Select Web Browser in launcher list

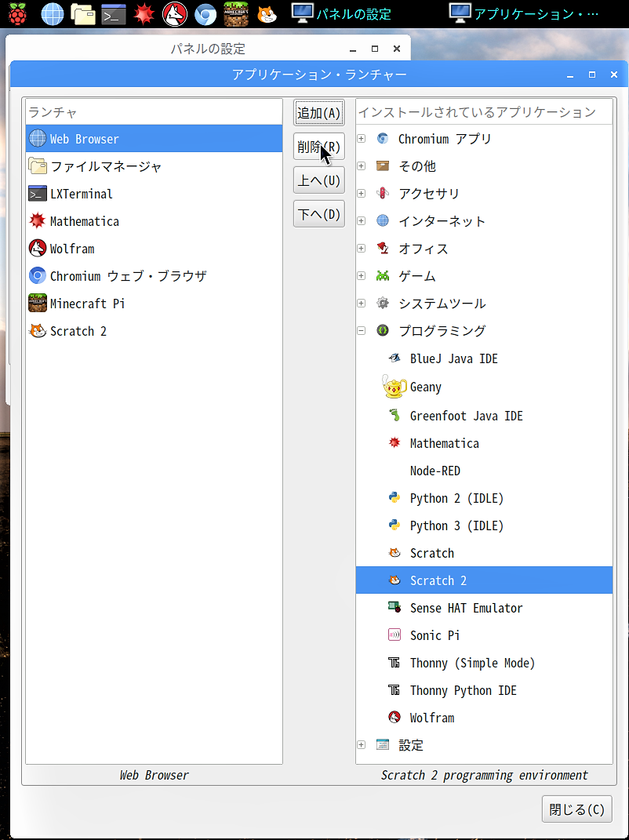[155, 139]
